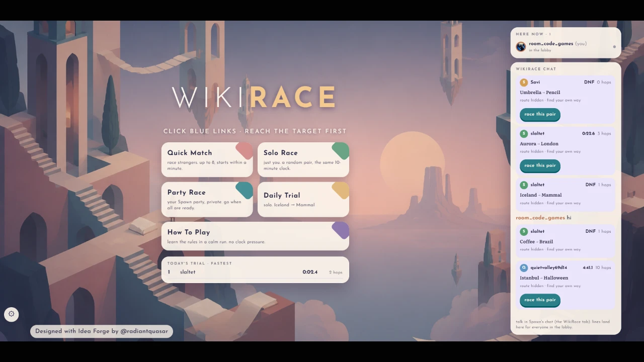Click the 0:02.4 fastest trial time
644x362 pixels.
click(310, 273)
